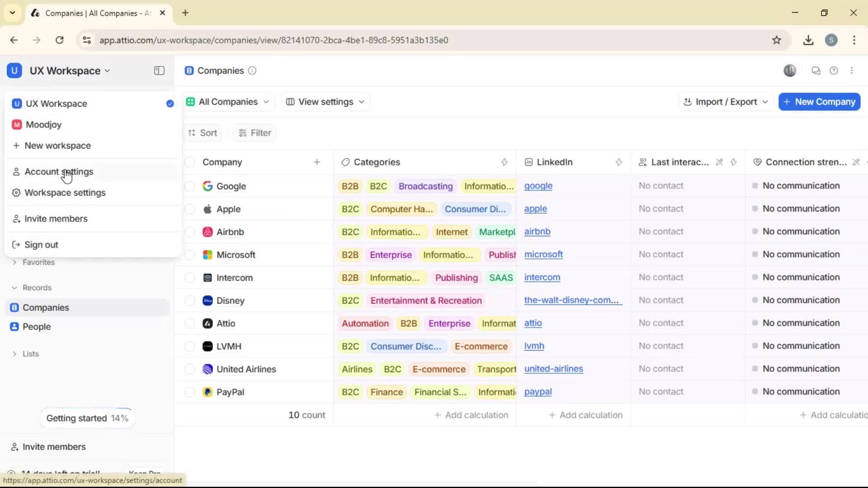
Task: Select UX Workspace in workspace menu
Action: pos(93,103)
